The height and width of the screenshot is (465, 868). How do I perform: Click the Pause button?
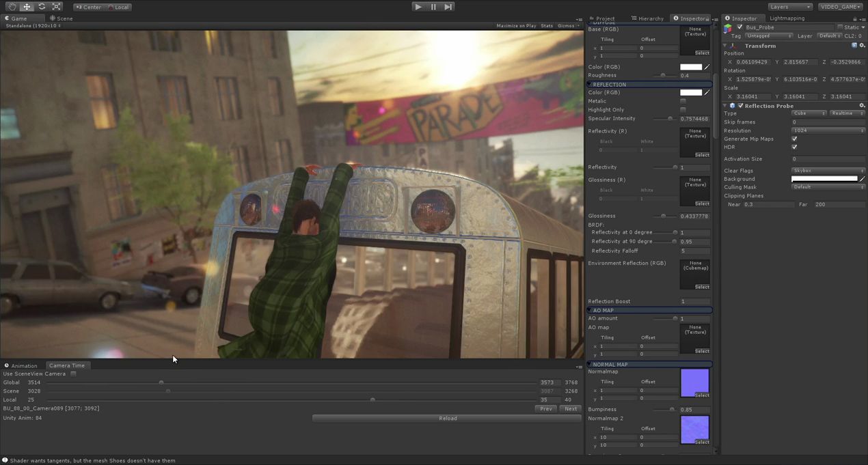point(433,7)
